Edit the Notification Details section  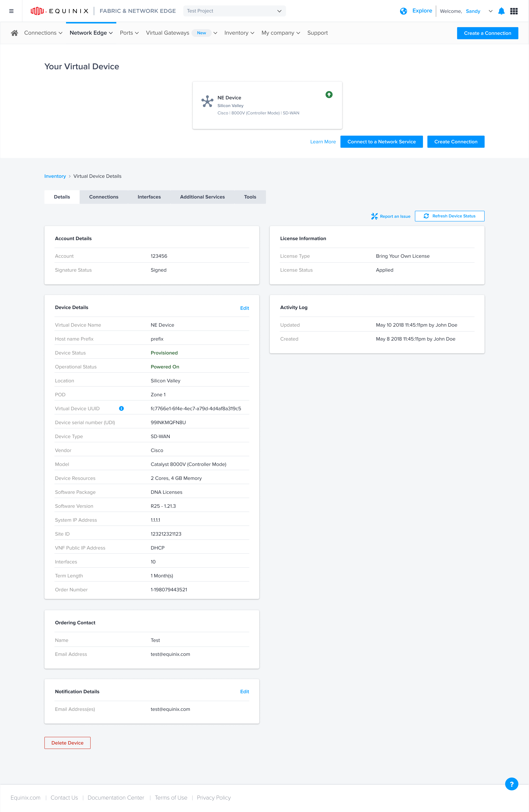245,692
